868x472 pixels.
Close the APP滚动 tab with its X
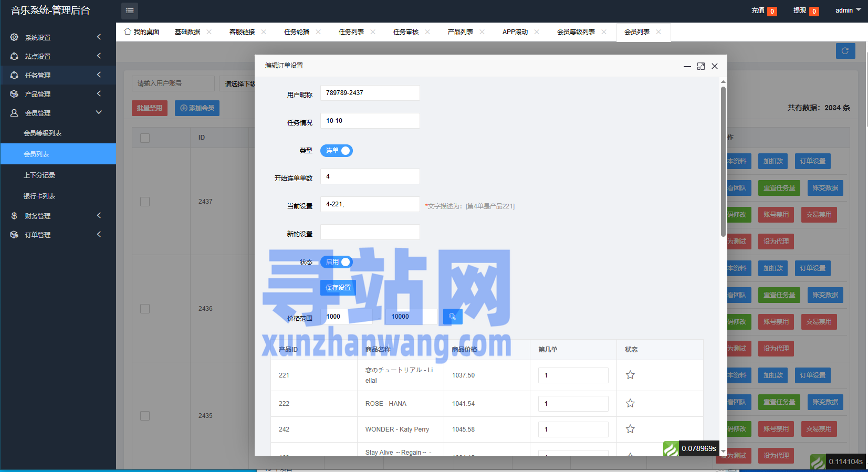(537, 32)
